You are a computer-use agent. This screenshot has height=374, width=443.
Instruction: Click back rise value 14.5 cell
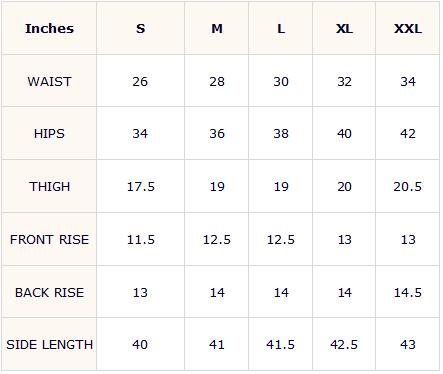(x=408, y=292)
